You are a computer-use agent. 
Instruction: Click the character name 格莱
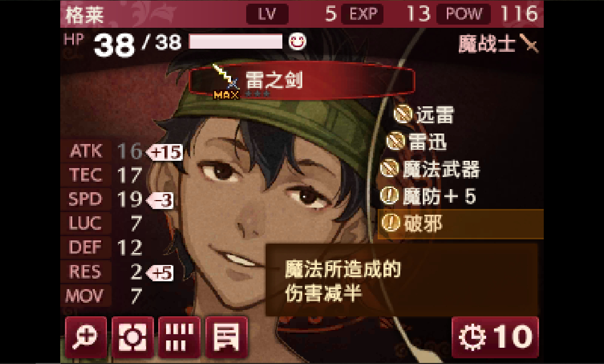(85, 15)
